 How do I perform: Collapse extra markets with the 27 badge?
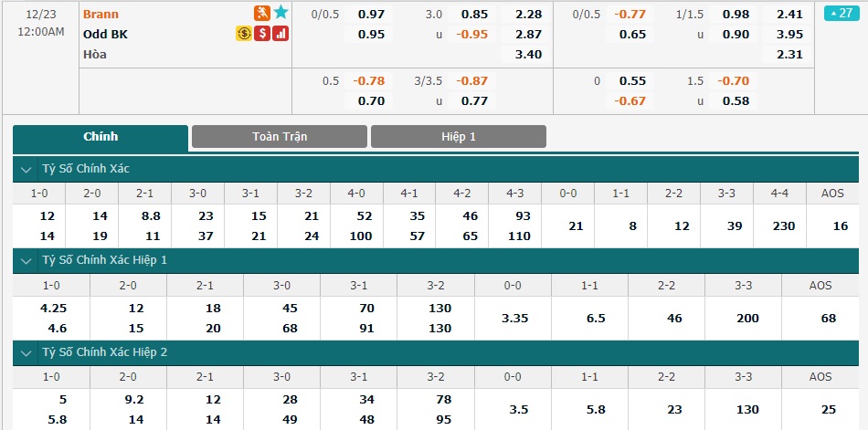click(842, 13)
